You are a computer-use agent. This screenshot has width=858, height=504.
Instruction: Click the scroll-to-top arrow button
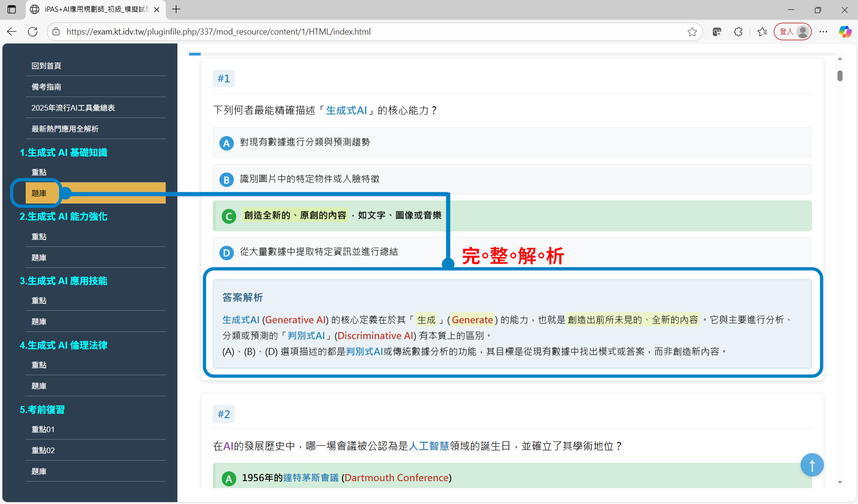point(812,465)
